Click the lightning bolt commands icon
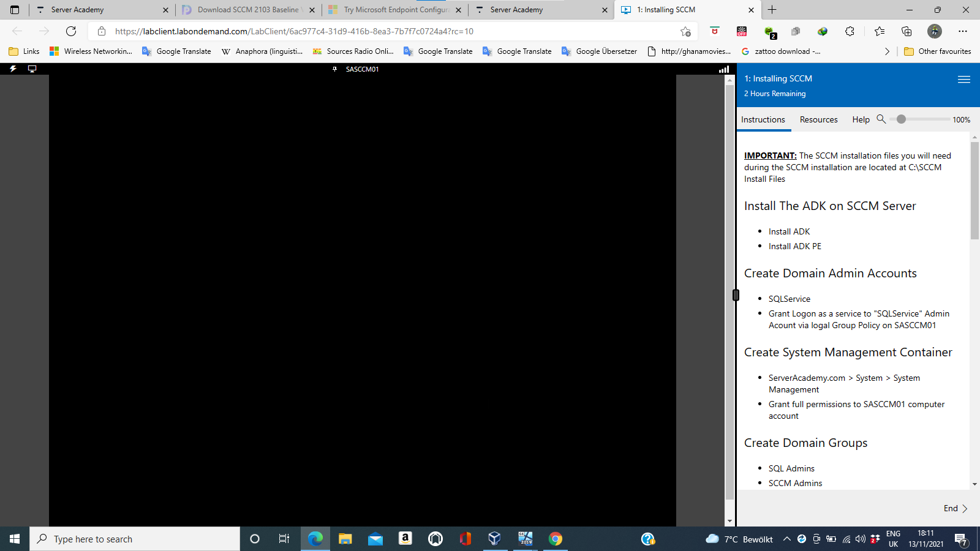 point(13,69)
